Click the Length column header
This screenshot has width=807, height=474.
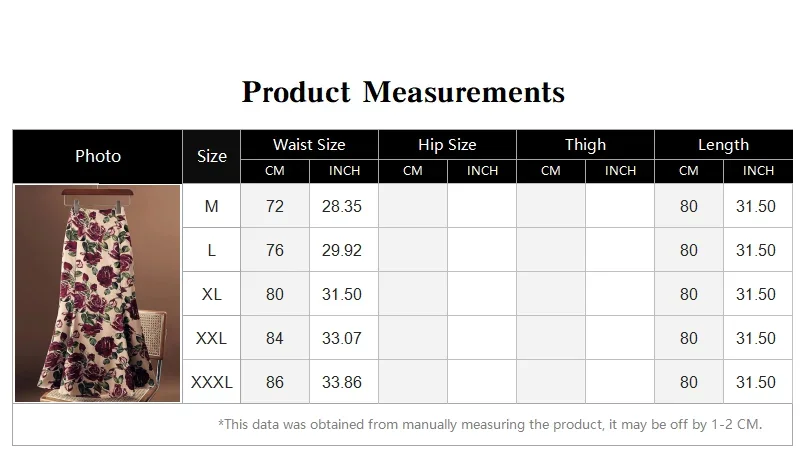(x=723, y=145)
